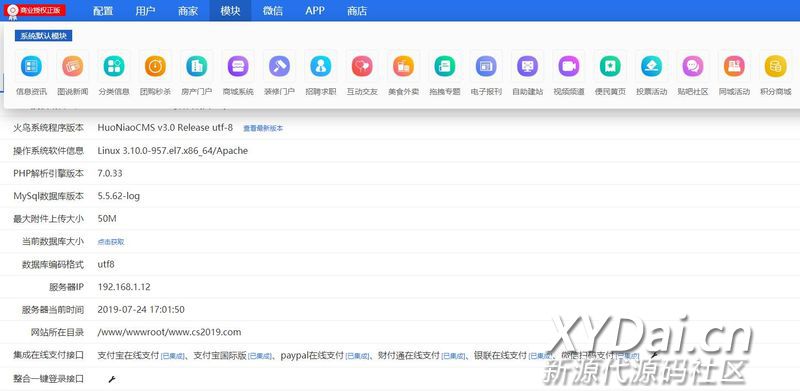Select the 贴吧社区 module icon

693,66
